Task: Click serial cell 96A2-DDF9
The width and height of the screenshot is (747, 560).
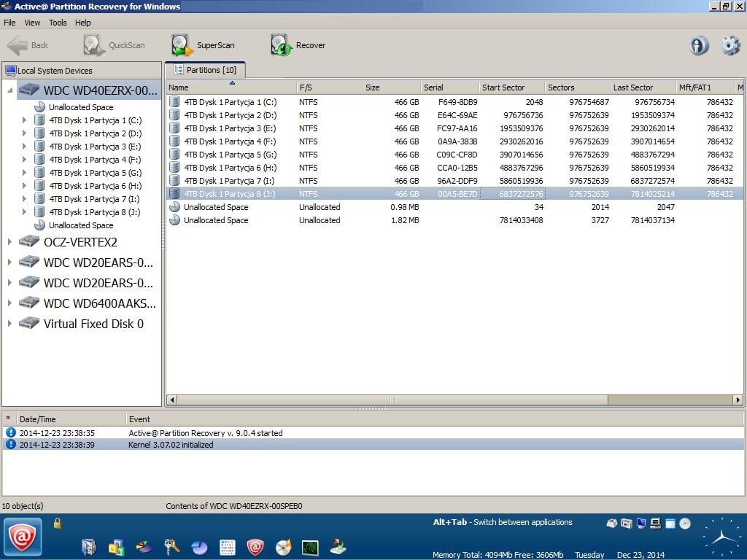Action: pyautogui.click(x=457, y=181)
